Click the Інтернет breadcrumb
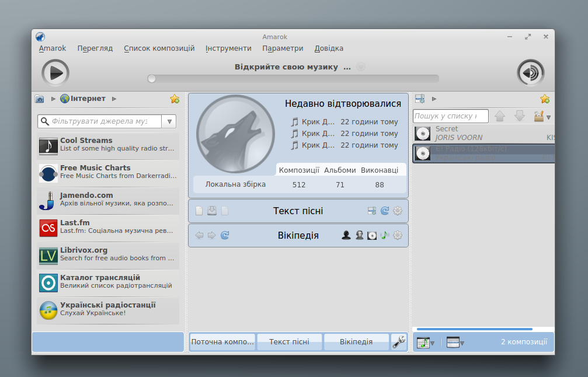 pyautogui.click(x=83, y=99)
